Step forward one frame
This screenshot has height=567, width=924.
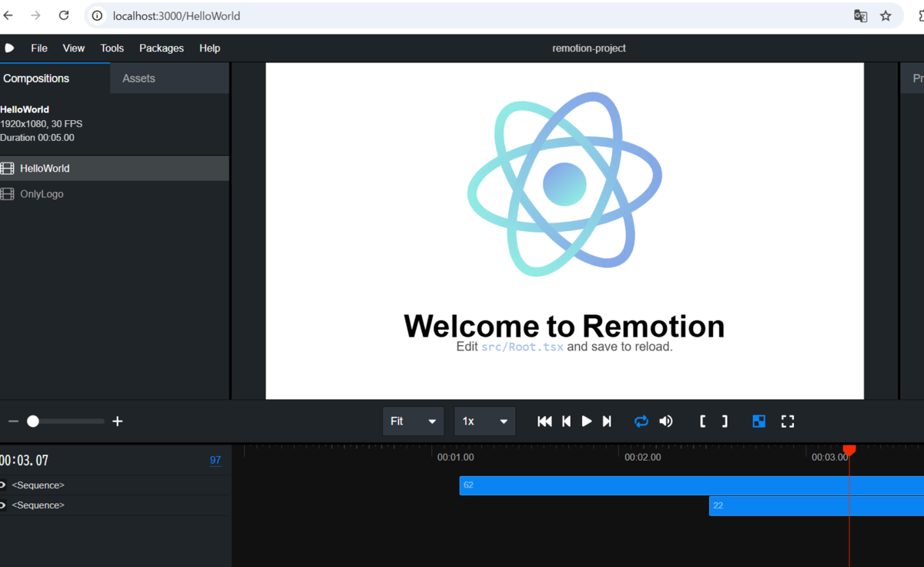[x=607, y=421]
